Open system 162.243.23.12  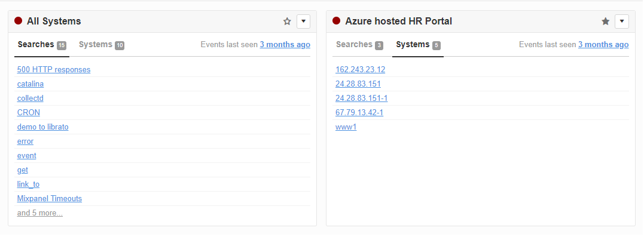click(360, 70)
